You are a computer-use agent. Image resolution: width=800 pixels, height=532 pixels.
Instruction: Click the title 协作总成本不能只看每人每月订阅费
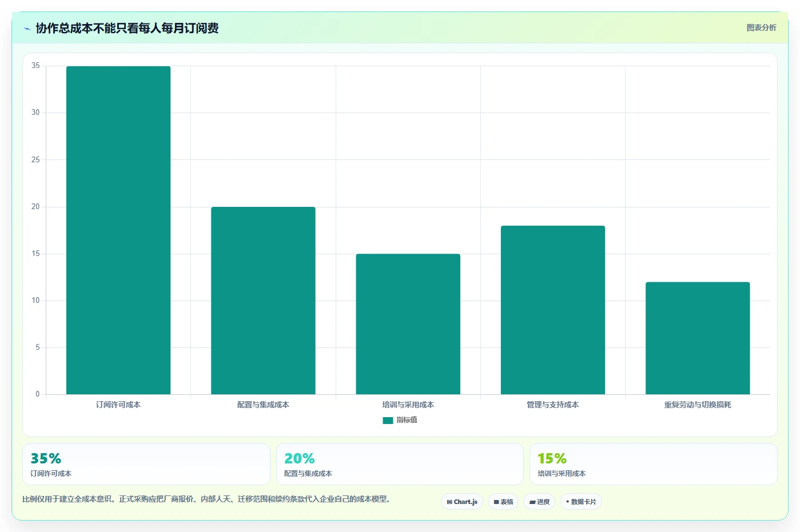[x=127, y=28]
